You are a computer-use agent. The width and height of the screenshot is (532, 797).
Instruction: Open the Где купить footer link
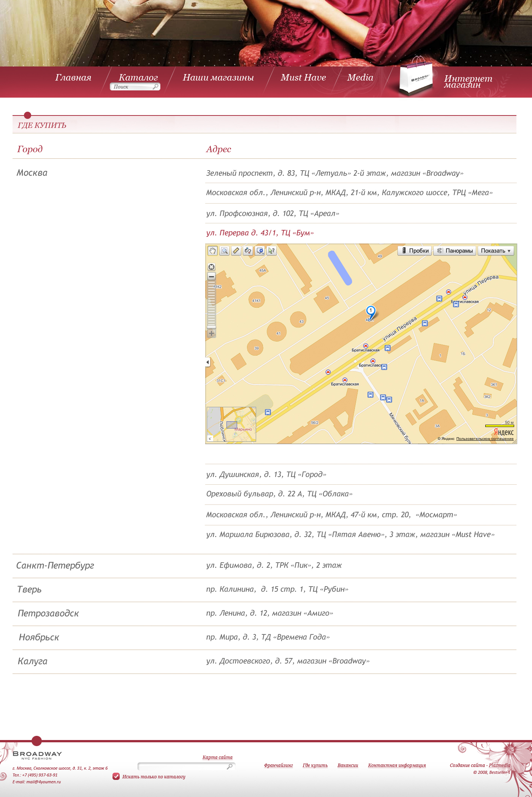coord(315,765)
